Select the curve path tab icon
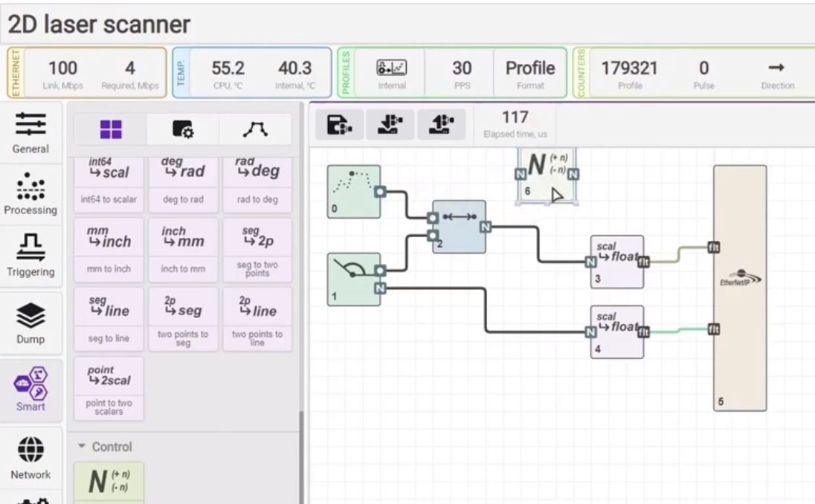 coord(255,129)
